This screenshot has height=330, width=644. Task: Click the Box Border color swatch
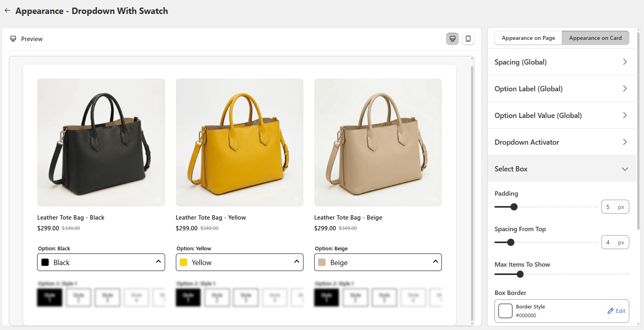(505, 311)
